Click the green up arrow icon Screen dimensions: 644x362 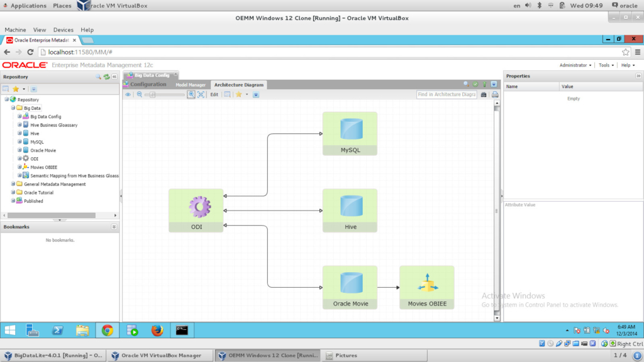[x=485, y=84]
